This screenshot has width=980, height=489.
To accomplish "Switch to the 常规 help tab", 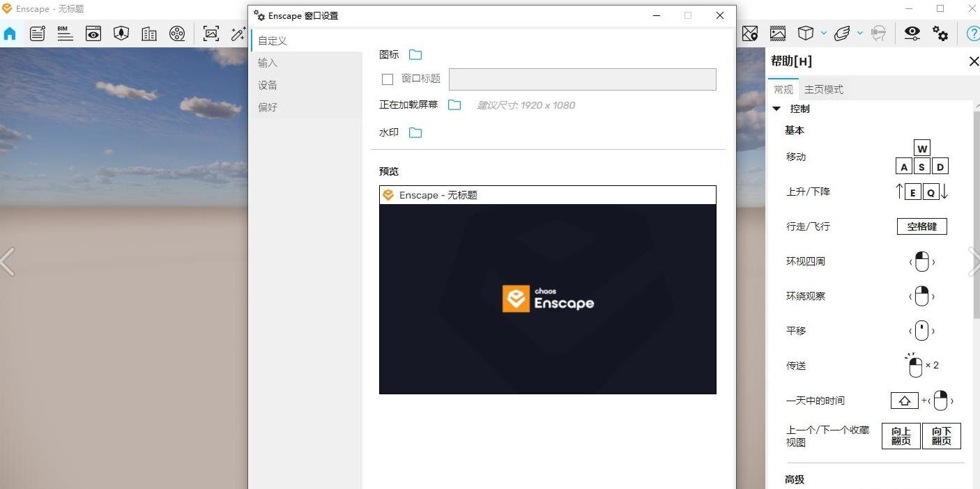I will point(783,89).
